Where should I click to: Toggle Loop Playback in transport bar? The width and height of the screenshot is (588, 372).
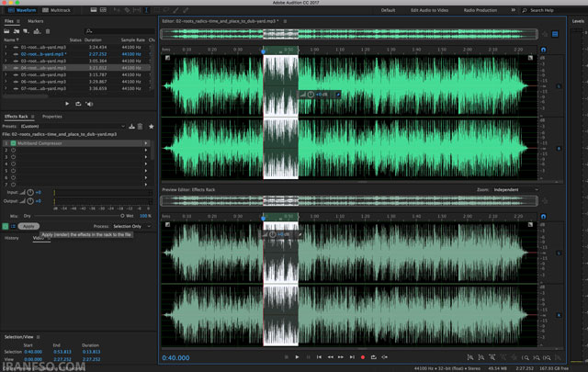[x=374, y=357]
